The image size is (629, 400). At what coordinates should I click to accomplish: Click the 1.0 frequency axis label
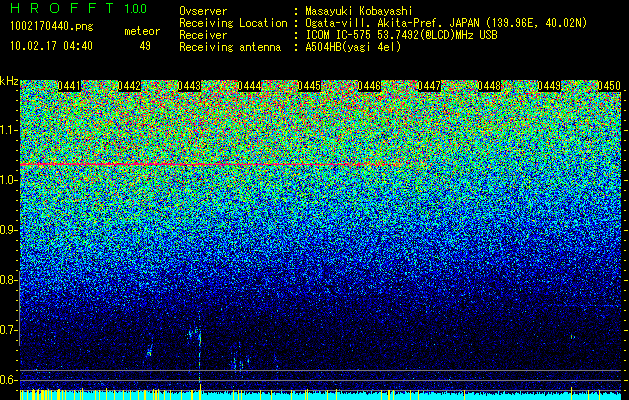(9, 180)
